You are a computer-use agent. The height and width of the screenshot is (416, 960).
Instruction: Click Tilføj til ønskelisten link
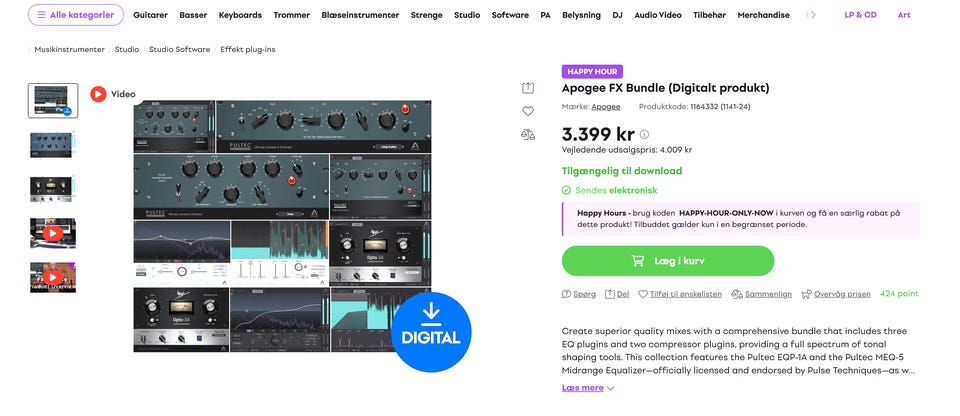click(x=680, y=294)
